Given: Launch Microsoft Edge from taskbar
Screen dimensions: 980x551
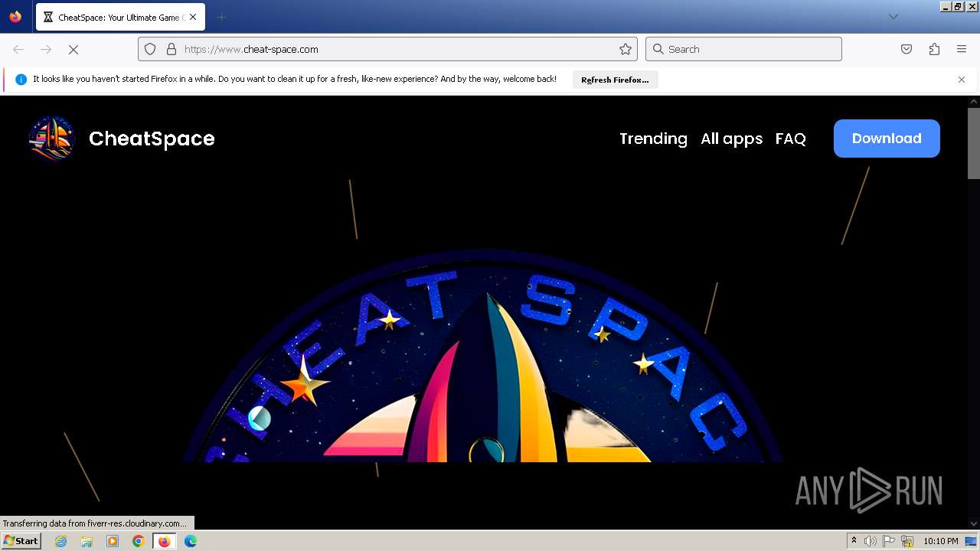Looking at the screenshot, I should click(191, 541).
